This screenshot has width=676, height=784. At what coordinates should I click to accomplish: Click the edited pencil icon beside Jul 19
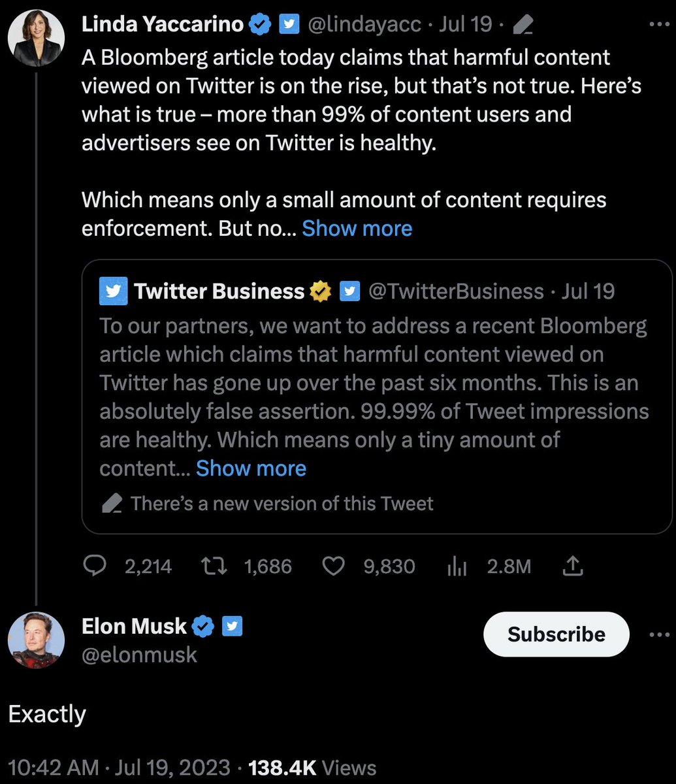pos(523,25)
